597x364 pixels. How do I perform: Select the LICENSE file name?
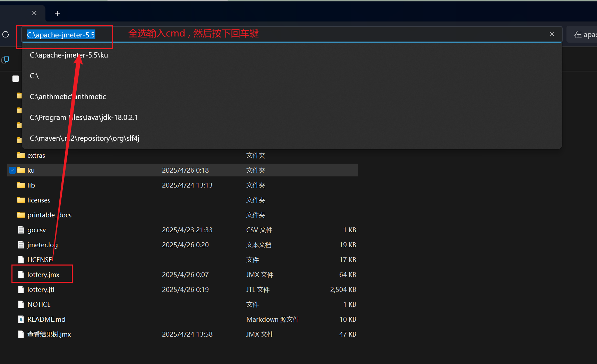(x=40, y=260)
